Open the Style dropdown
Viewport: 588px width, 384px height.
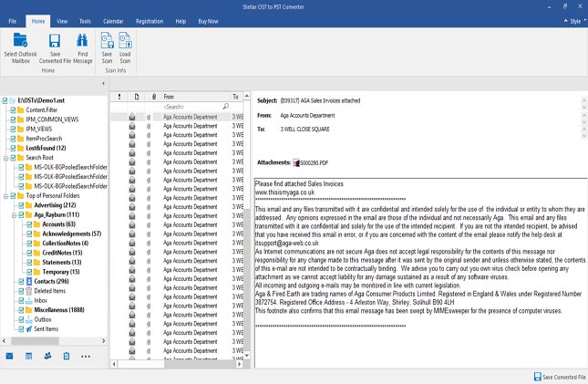[x=575, y=21]
